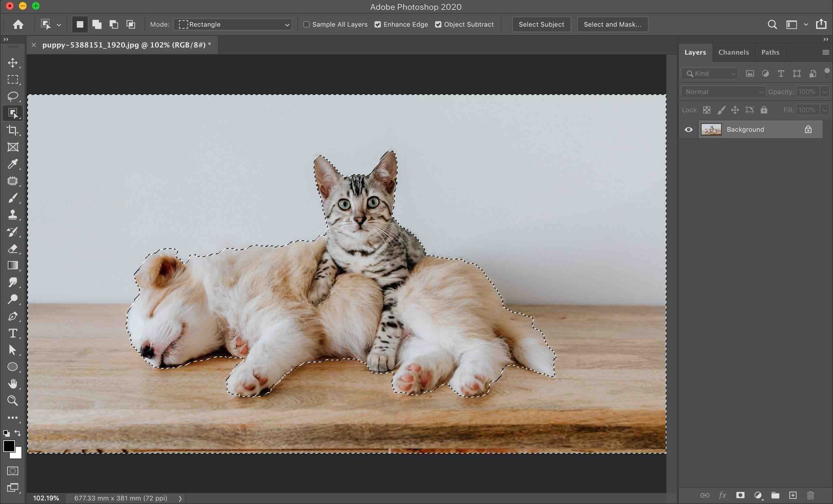833x504 pixels.
Task: Select the Eyedropper tool
Action: pyautogui.click(x=13, y=164)
